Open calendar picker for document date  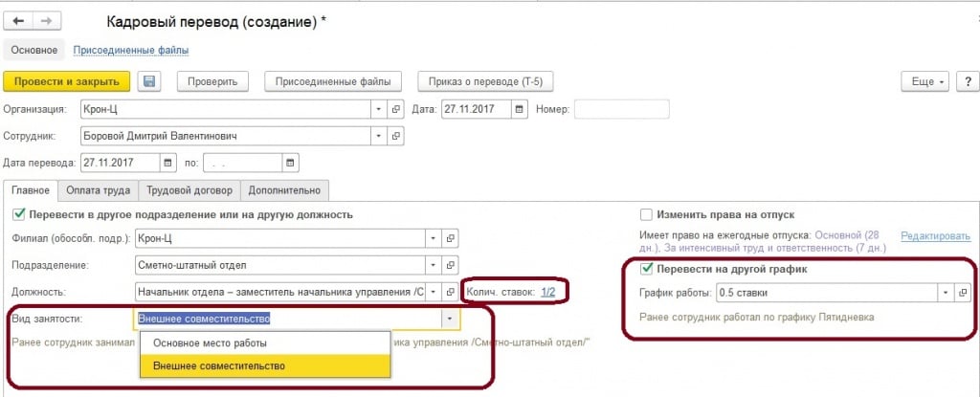[x=520, y=109]
